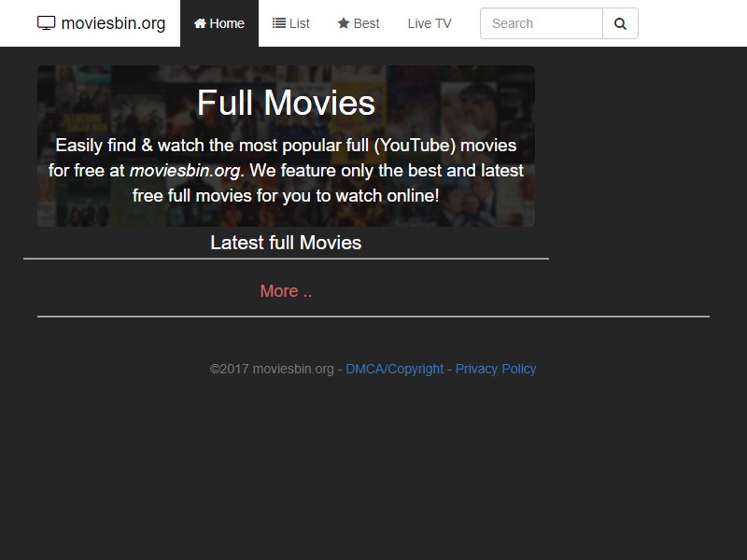
Task: Click the Full Movies banner heading
Action: coord(286,103)
